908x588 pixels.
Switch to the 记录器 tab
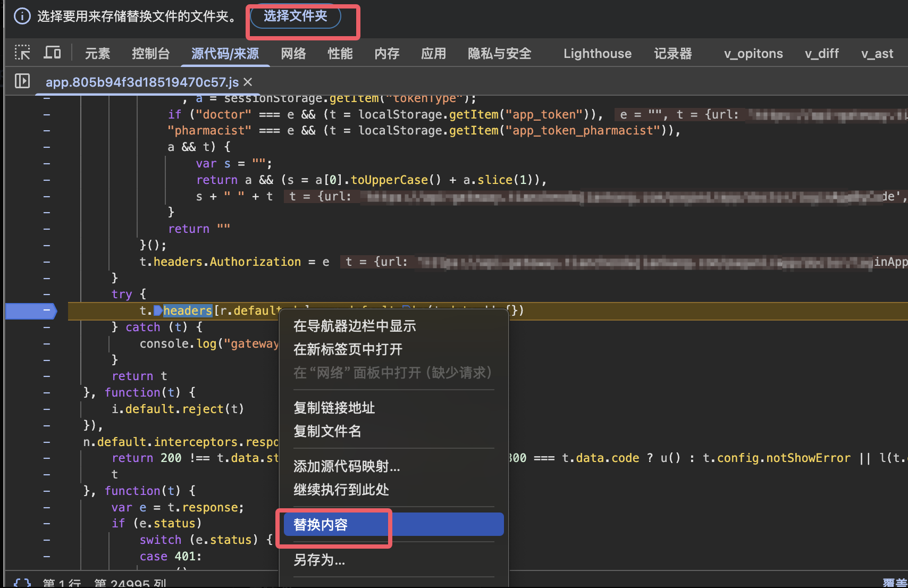coord(672,54)
